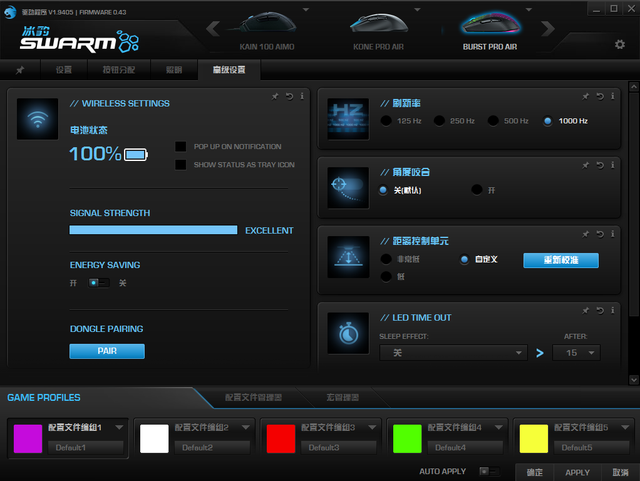Click the APPLY button
Screen dimensions: 640x481
pos(577,472)
